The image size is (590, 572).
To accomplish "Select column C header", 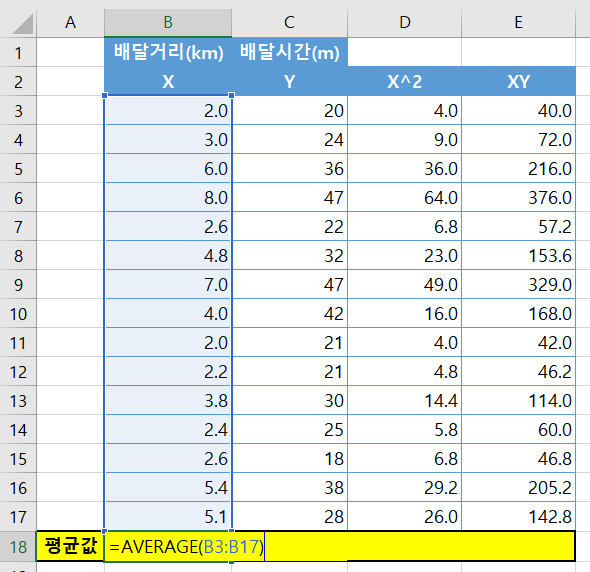I will [x=289, y=23].
